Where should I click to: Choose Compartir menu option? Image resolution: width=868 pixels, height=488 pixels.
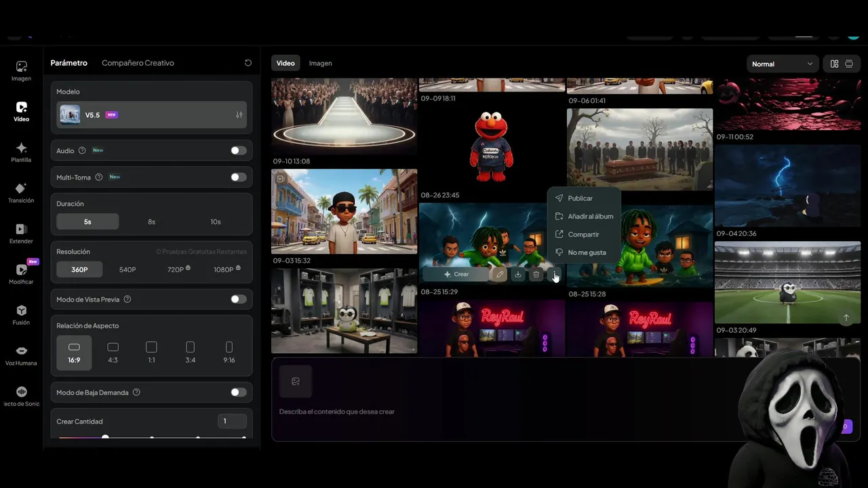coord(584,235)
